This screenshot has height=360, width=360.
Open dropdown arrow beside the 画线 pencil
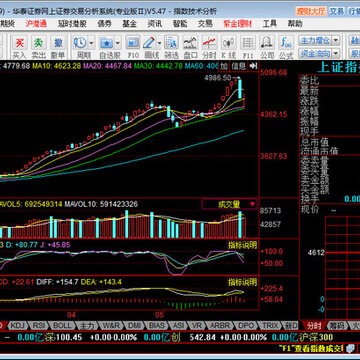click(x=159, y=43)
